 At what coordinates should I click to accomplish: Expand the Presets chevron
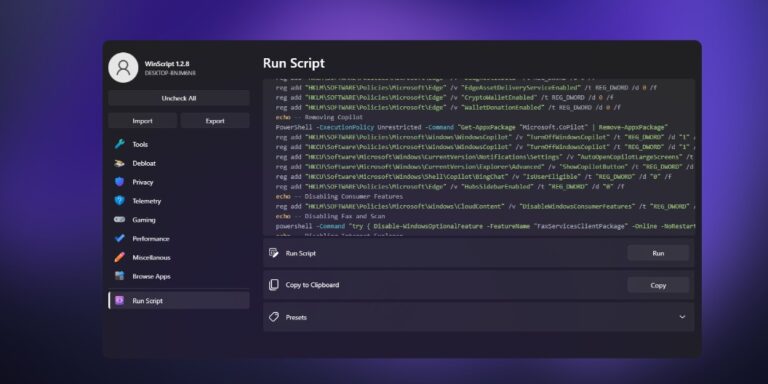682,317
